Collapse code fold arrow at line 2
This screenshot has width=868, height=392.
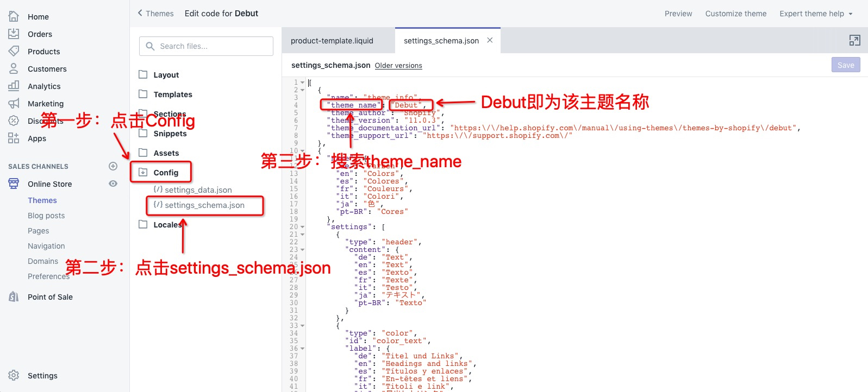pos(302,90)
